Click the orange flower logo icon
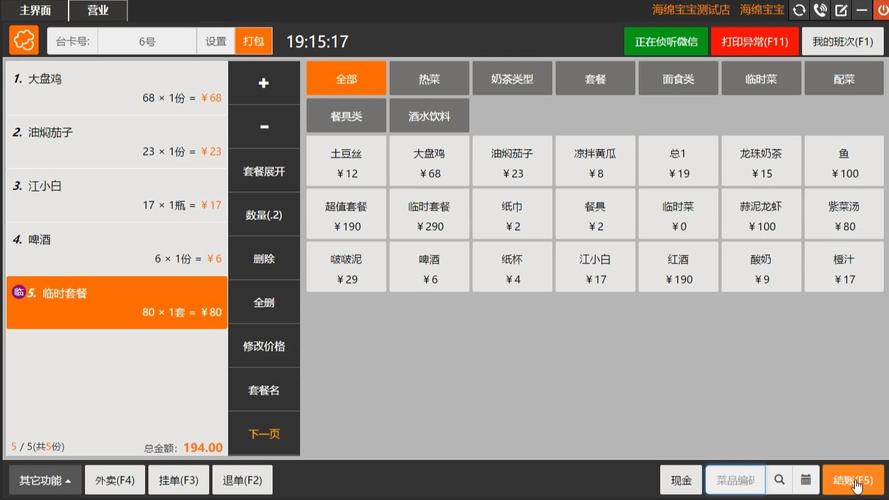The height and width of the screenshot is (500, 889). 24,41
